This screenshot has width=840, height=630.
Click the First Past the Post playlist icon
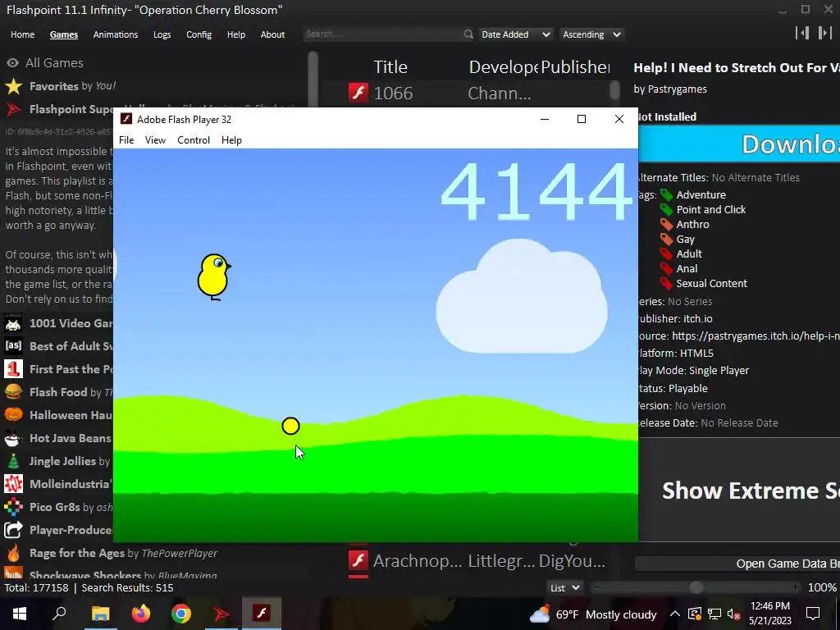[13, 368]
